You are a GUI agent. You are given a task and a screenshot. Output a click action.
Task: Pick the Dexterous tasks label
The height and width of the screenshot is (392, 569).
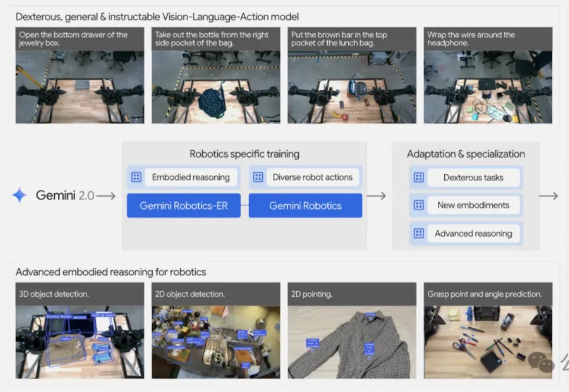pos(474,178)
